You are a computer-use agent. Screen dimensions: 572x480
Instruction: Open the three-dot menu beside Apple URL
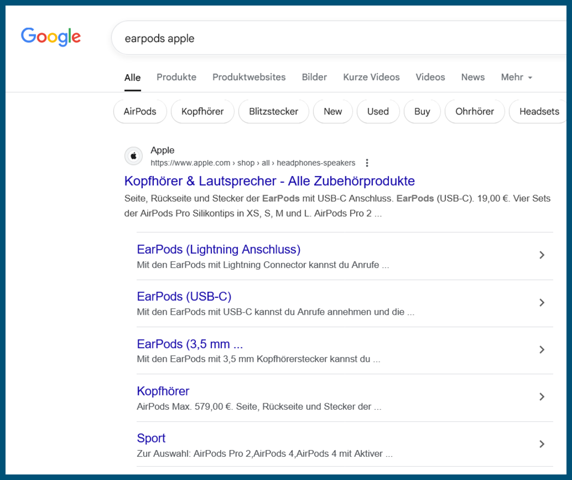(367, 163)
